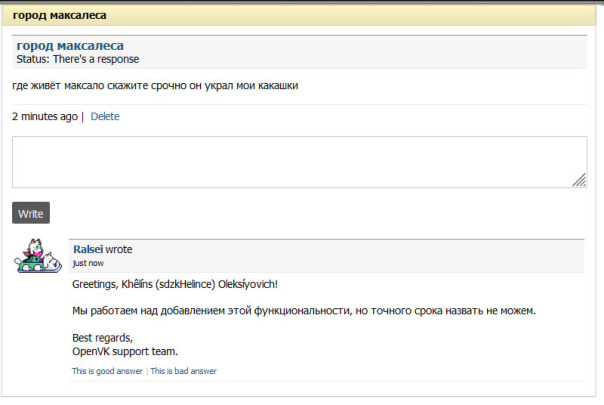Click the 'Greetings, Khêlíns' line
The width and height of the screenshot is (604, 405).
coord(175,284)
